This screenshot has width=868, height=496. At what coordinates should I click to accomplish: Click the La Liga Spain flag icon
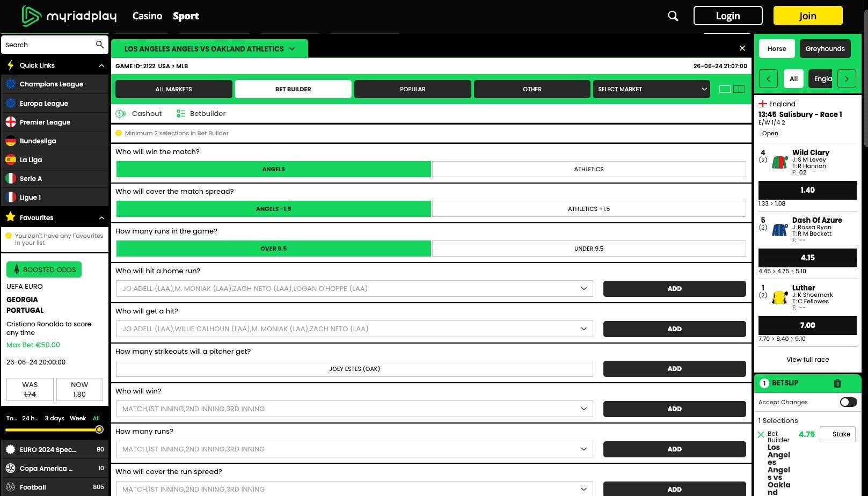click(10, 159)
